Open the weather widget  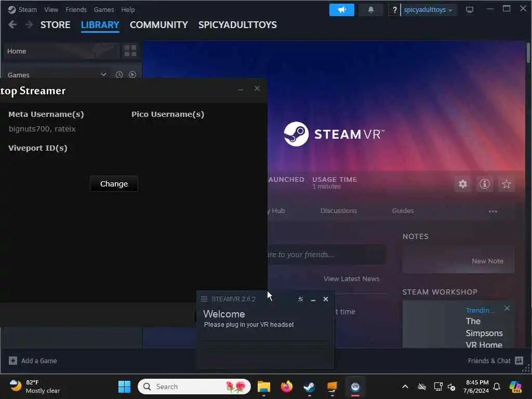[x=34, y=387]
